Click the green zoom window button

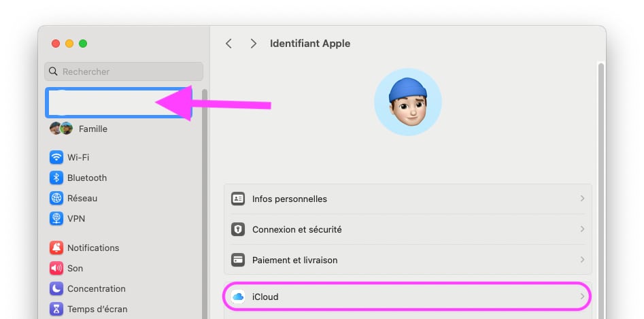[x=83, y=44]
